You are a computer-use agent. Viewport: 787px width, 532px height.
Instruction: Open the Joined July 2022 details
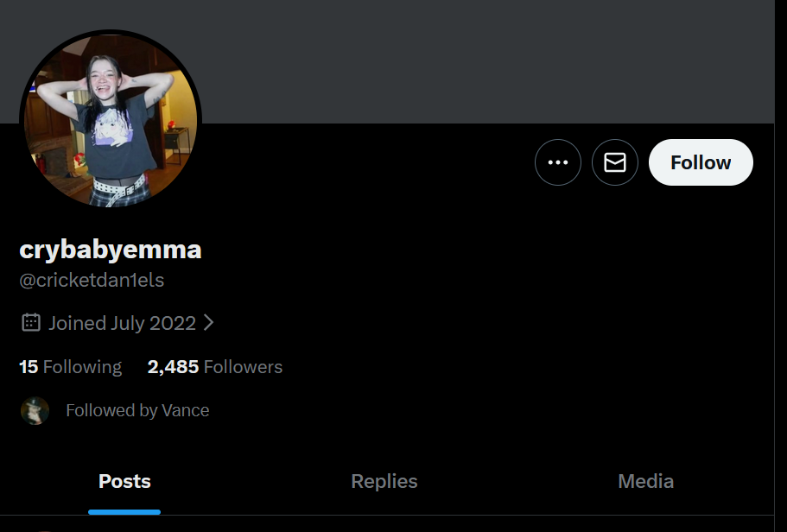[x=122, y=323]
